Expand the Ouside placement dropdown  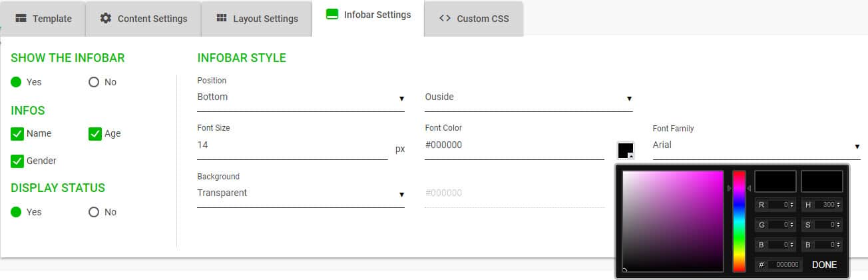pyautogui.click(x=528, y=97)
